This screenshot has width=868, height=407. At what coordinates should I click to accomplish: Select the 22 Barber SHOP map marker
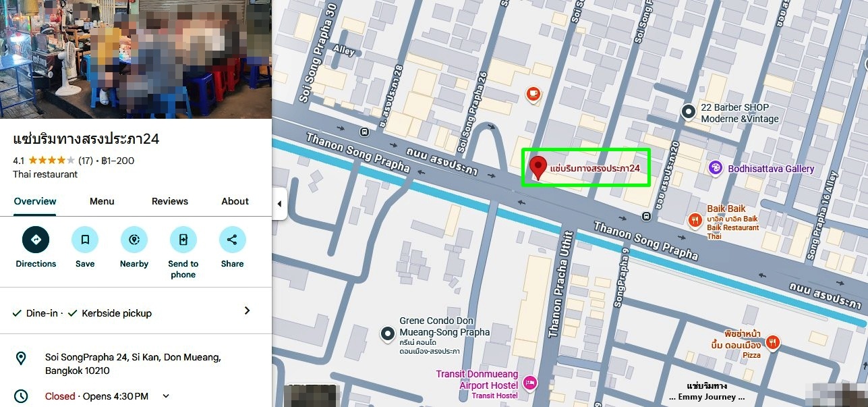click(x=688, y=112)
